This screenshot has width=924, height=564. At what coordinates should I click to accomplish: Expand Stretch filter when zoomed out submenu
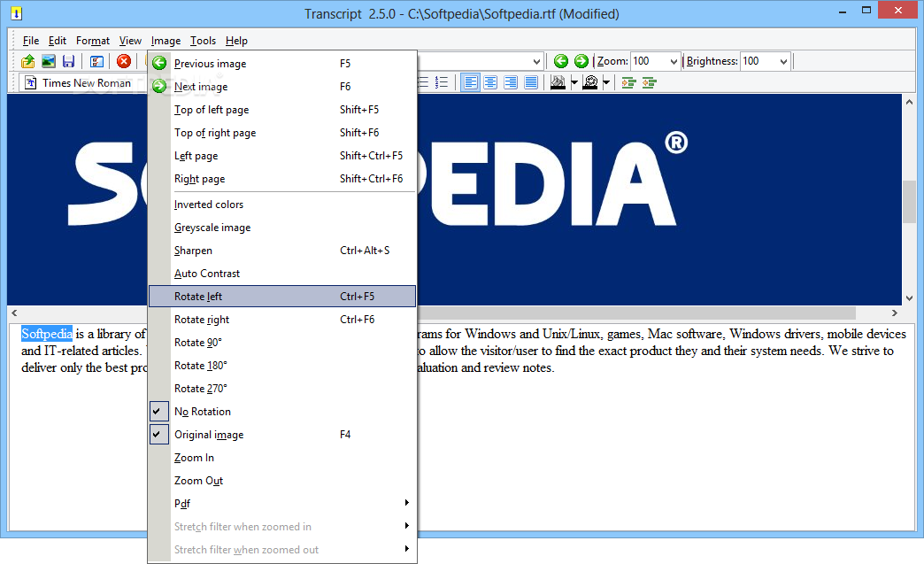coord(282,549)
